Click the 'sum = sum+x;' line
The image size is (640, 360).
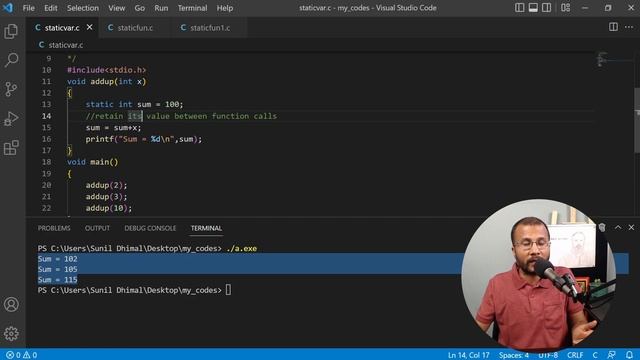tap(113, 128)
